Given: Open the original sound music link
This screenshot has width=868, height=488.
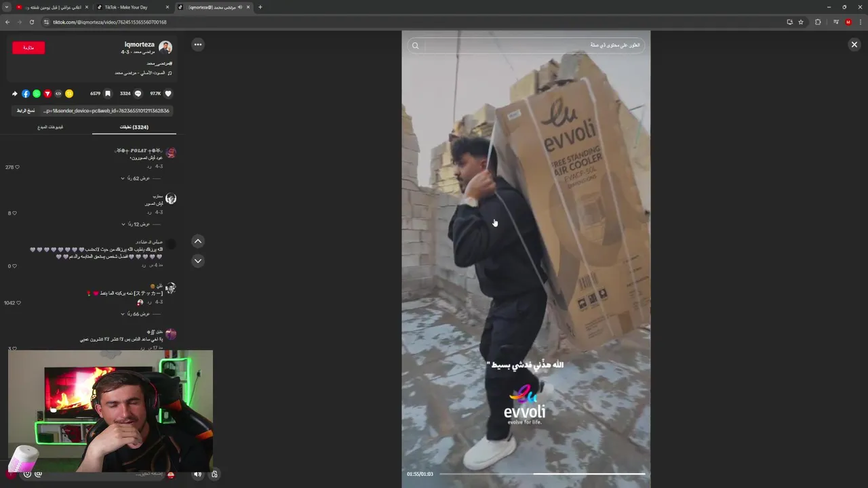Looking at the screenshot, I should pyautogui.click(x=142, y=73).
